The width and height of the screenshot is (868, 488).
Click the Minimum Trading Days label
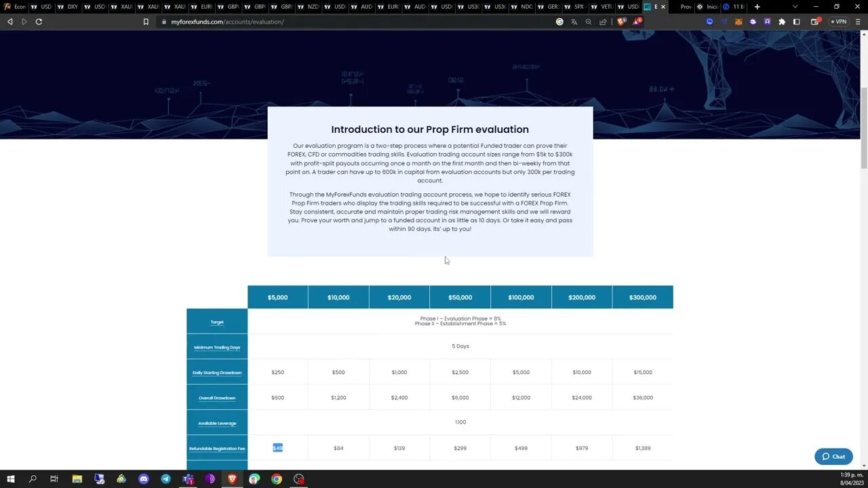(x=217, y=348)
